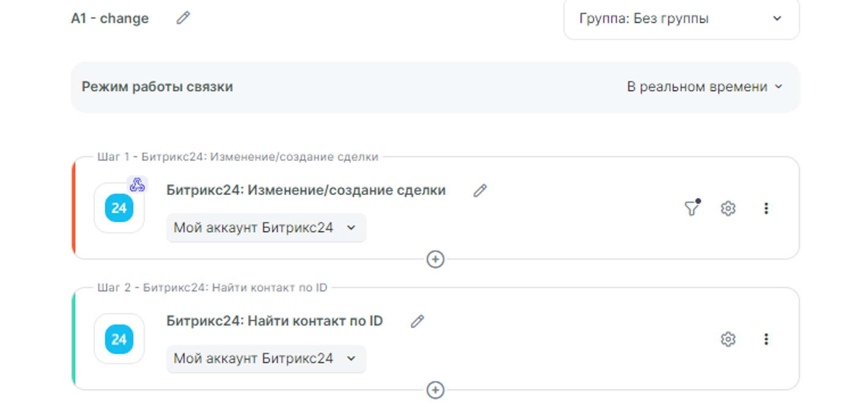
Task: Expand the В реальном времени mode dropdown
Action: 704,87
